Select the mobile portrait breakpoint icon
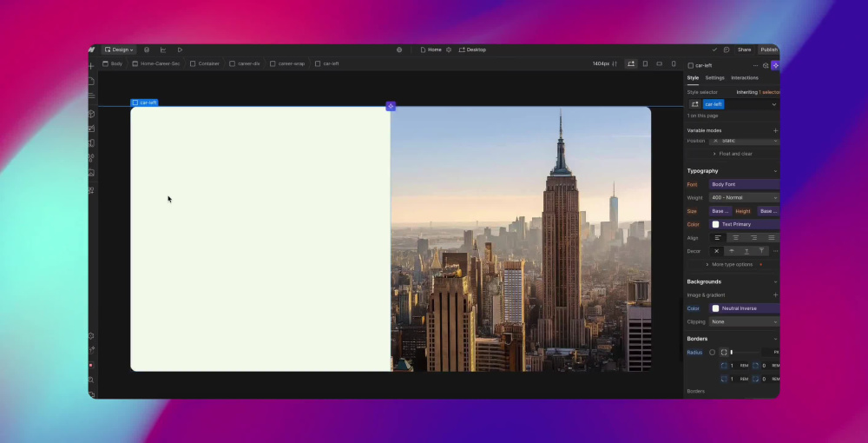 point(674,63)
